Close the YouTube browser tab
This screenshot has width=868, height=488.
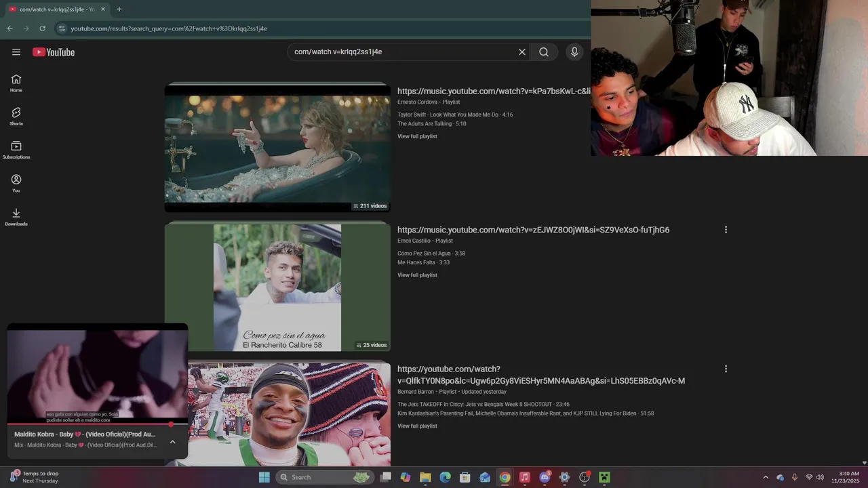[103, 9]
